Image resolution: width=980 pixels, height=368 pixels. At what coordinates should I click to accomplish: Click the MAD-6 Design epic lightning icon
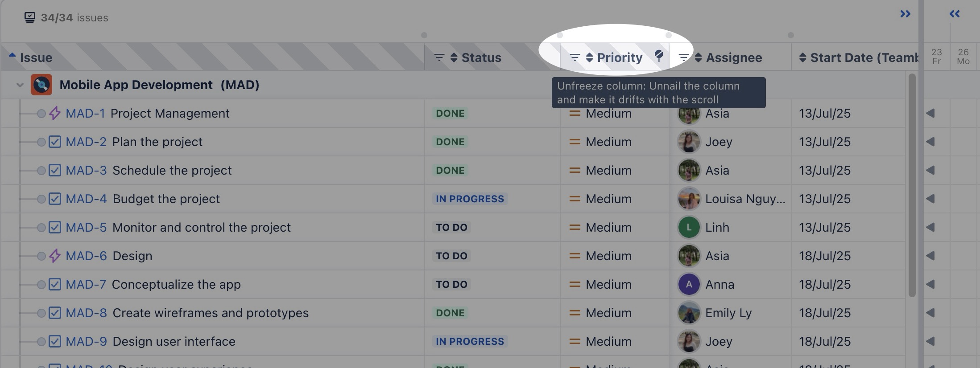[x=55, y=256]
